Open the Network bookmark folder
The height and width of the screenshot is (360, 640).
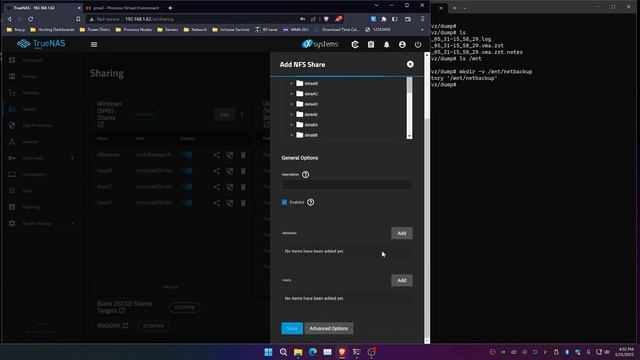pyautogui.click(x=196, y=29)
